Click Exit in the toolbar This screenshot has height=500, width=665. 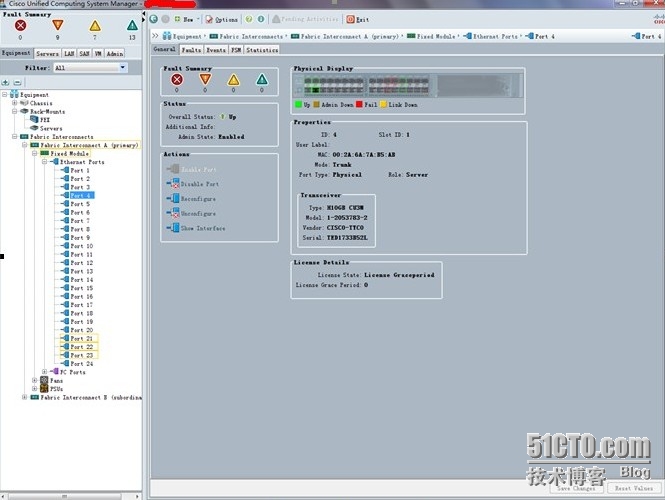(358, 20)
